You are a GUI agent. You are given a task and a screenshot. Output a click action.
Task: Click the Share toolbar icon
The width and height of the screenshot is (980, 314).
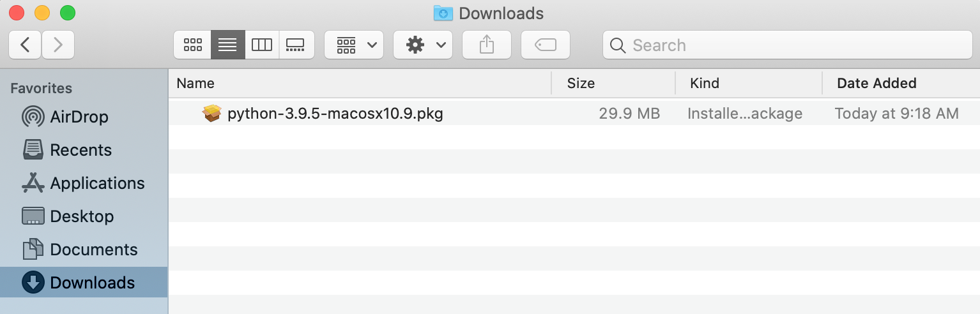(x=487, y=45)
